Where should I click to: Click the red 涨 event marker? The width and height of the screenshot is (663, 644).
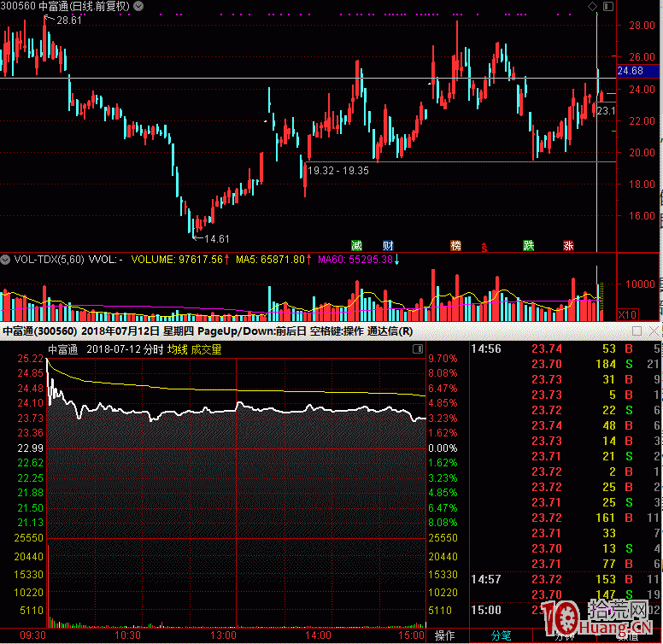click(x=568, y=245)
